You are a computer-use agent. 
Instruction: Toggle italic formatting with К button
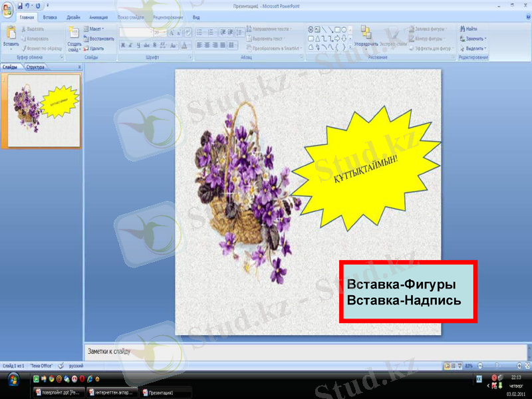point(130,44)
